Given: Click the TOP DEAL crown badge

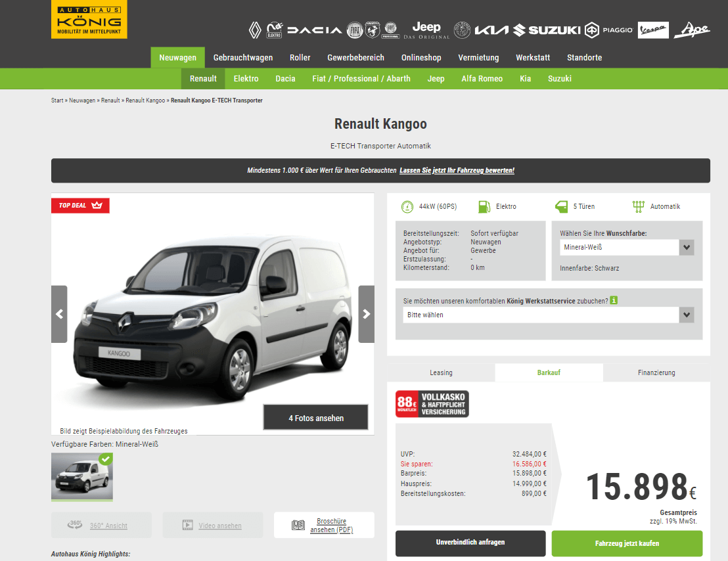Looking at the screenshot, I should (80, 206).
